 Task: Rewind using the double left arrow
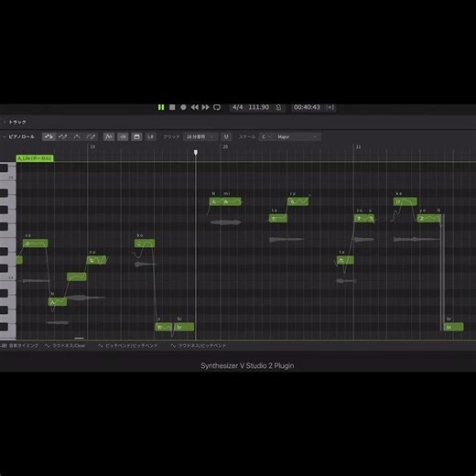pyautogui.click(x=194, y=107)
